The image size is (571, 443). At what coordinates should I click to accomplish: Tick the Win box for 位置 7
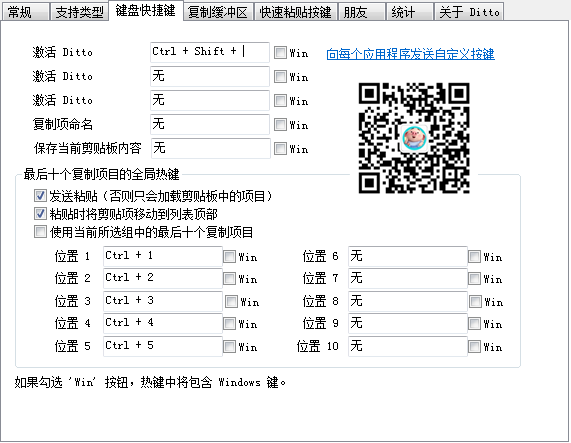[x=474, y=279]
